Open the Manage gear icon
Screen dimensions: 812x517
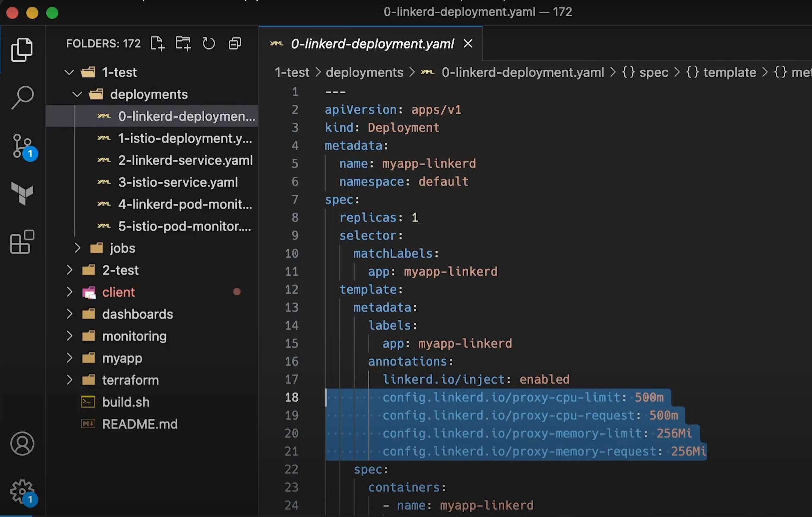(22, 491)
